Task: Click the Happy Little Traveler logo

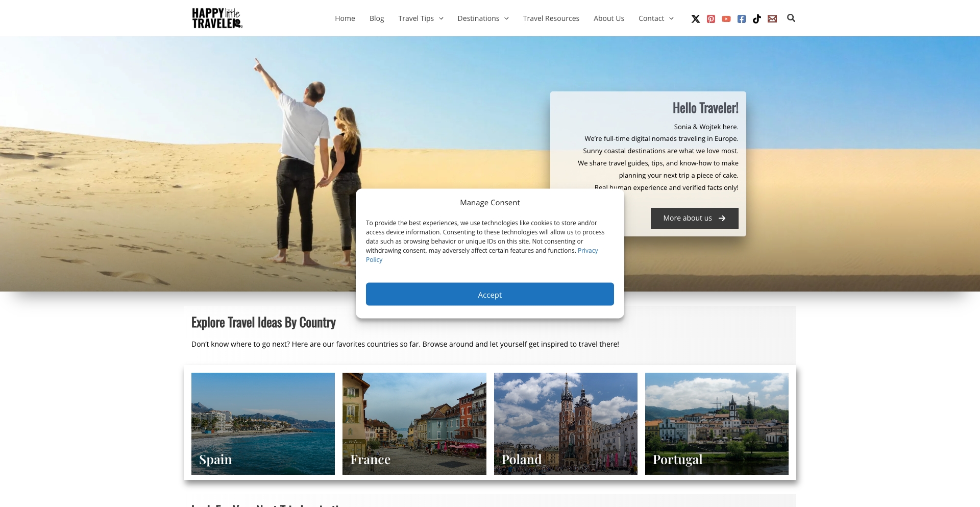Action: click(216, 17)
